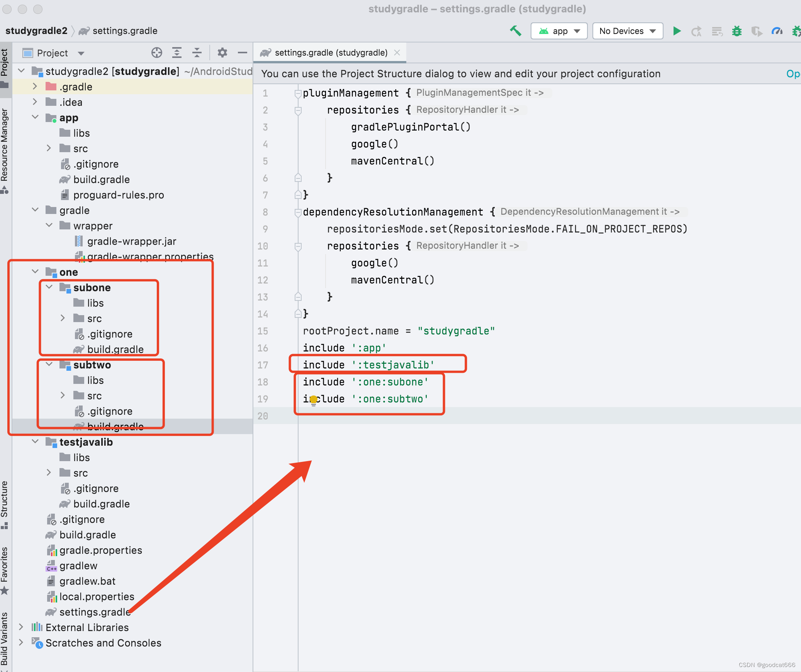Image resolution: width=801 pixels, height=672 pixels.
Task: Click the green Debug bug icon
Action: (x=737, y=31)
